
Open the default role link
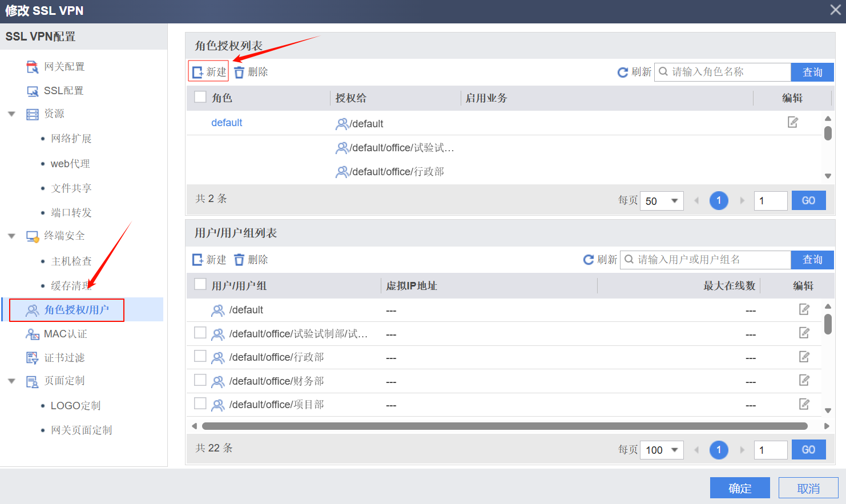(x=227, y=123)
